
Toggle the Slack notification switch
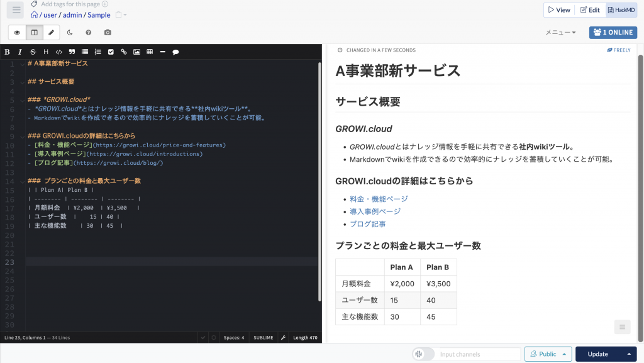tap(423, 354)
